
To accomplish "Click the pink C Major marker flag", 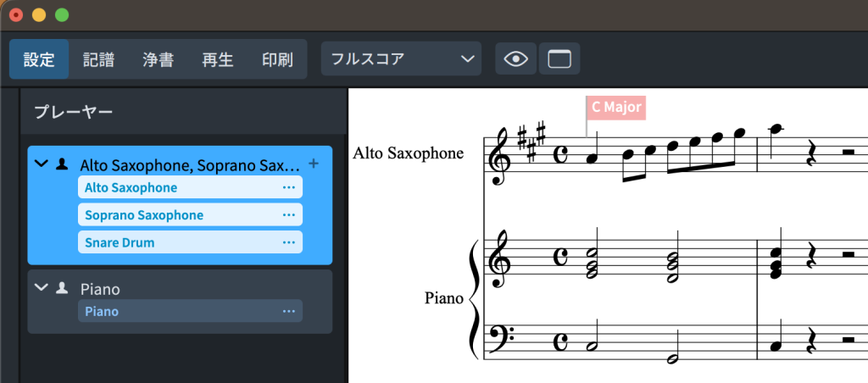I will tap(616, 108).
